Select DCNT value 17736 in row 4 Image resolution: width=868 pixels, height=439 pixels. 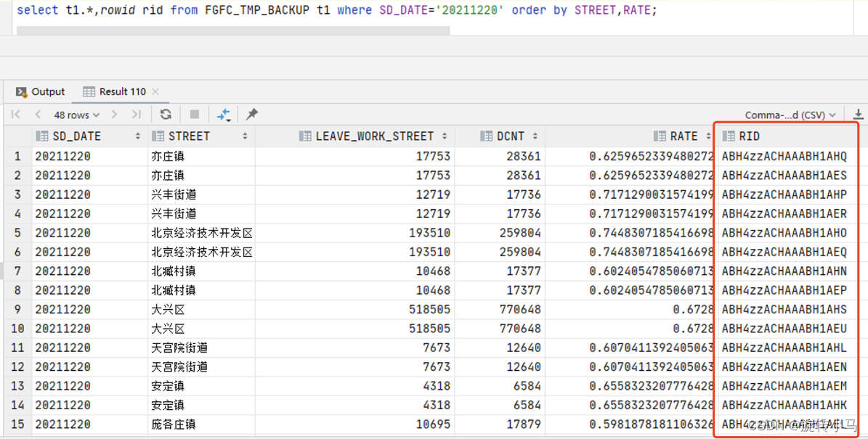point(500,214)
